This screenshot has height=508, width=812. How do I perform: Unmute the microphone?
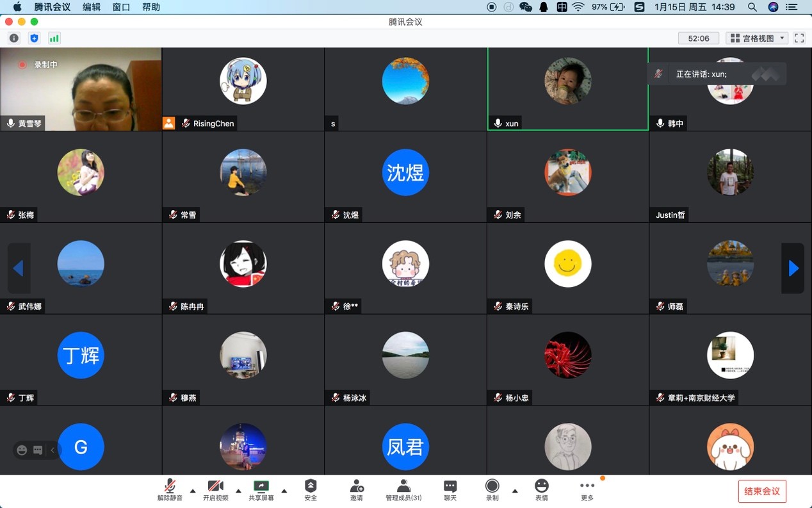170,490
